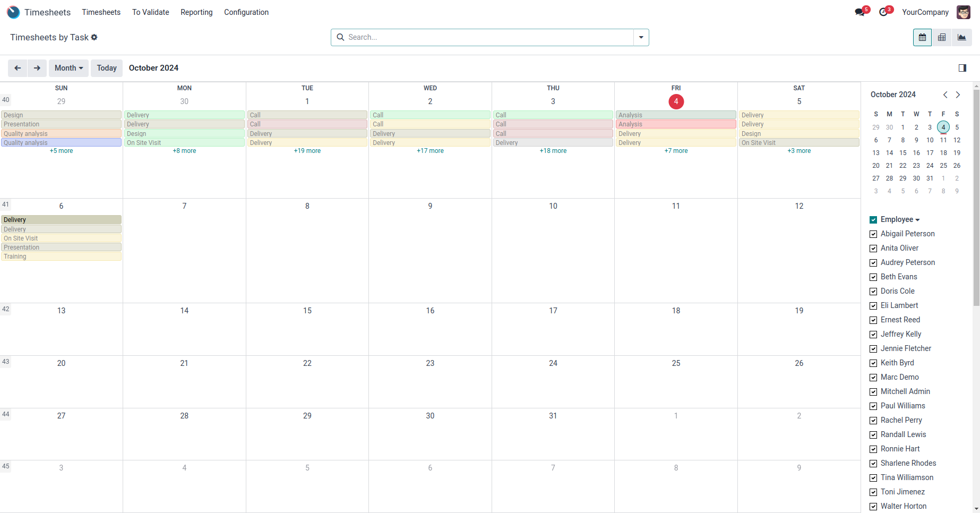Toggle the calendar side panel icon
The width and height of the screenshot is (980, 513).
coord(962,68)
